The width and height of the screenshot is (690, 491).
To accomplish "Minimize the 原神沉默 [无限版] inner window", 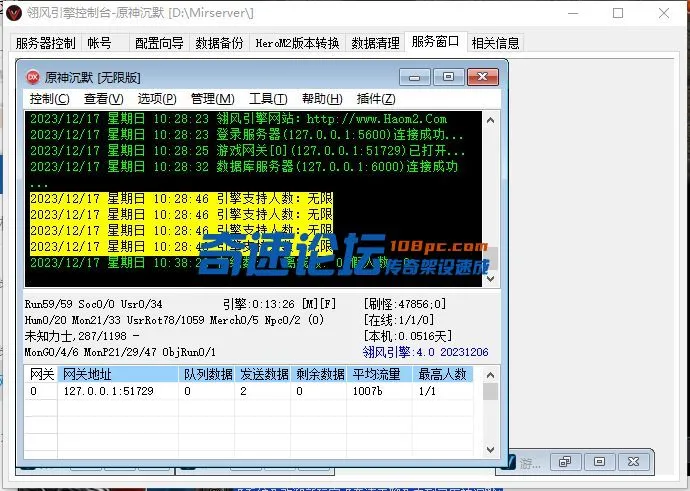I will (415, 77).
